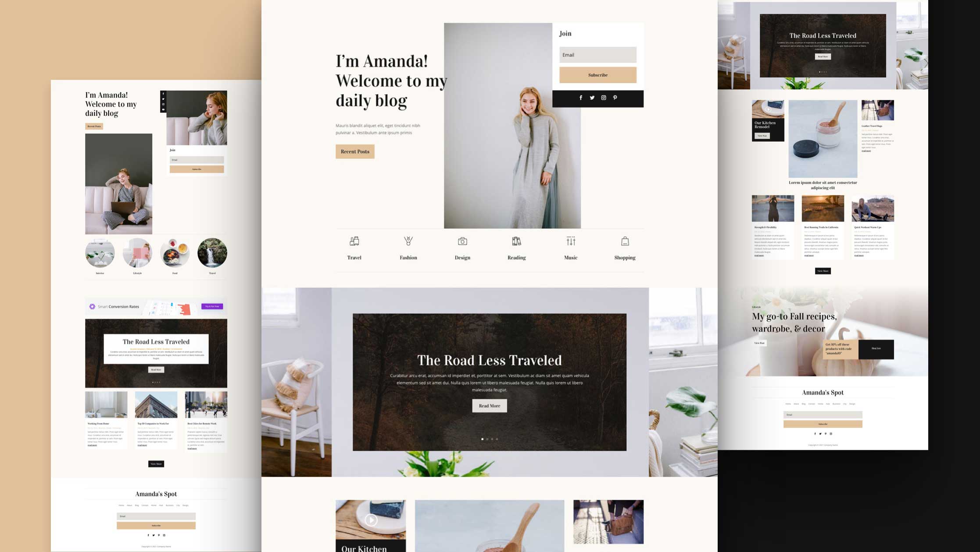Click the Recent Posts button on homepage
980x552 pixels.
(x=355, y=151)
